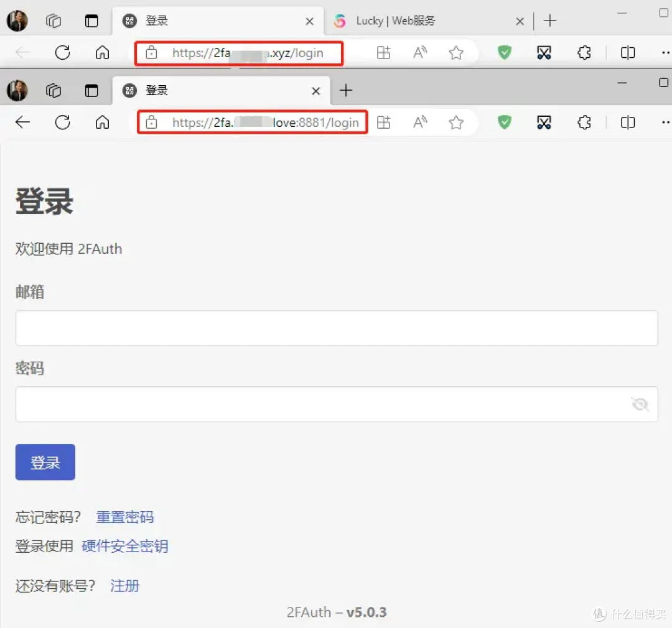Click 2FAuth v5.0.3 footer text
This screenshot has height=628, width=672.
(337, 612)
